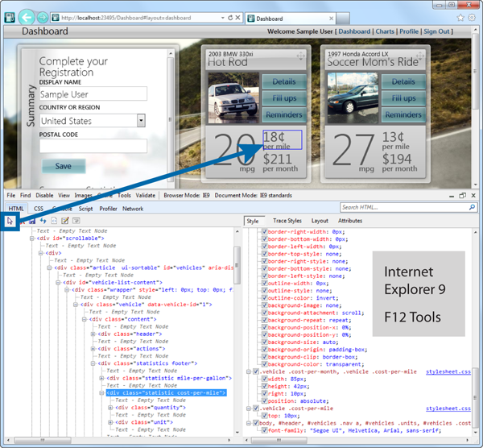This screenshot has height=448, width=483.
Task: Expand the div class="unit" node
Action: (x=110, y=422)
